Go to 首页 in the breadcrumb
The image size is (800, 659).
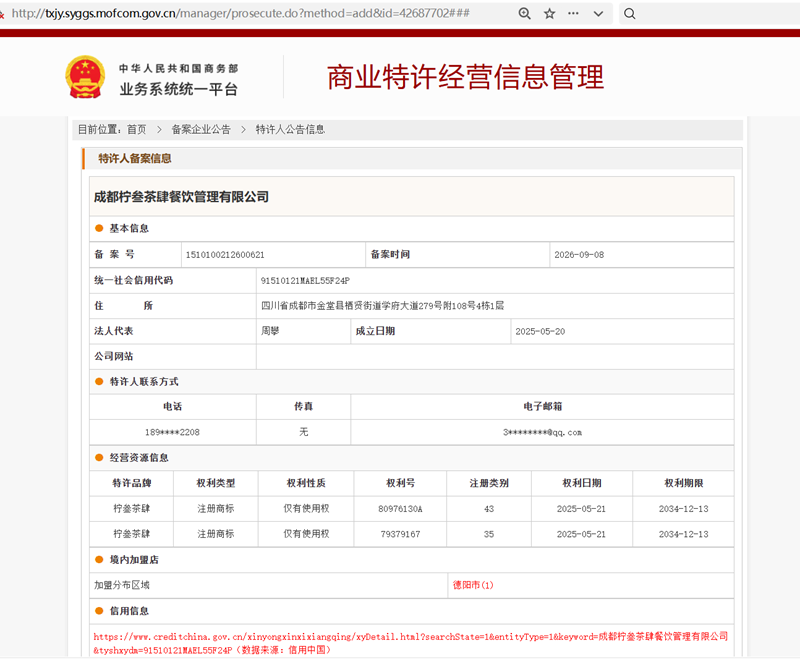click(x=137, y=130)
